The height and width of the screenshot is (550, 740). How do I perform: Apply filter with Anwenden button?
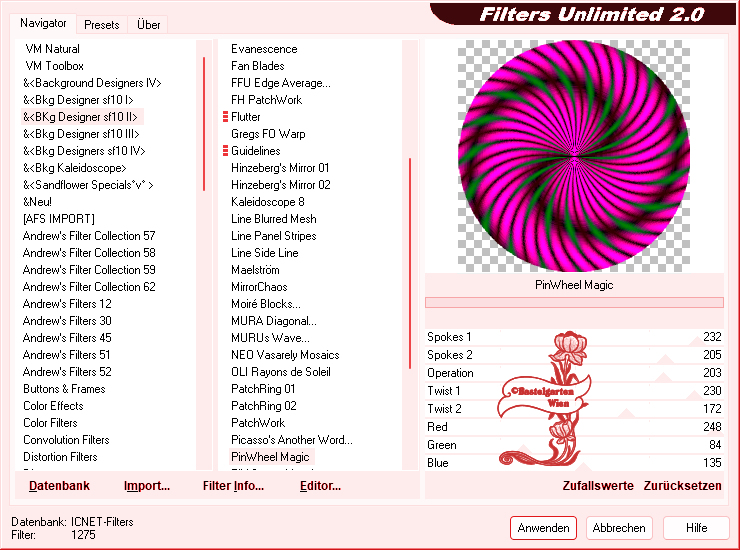[x=543, y=528]
